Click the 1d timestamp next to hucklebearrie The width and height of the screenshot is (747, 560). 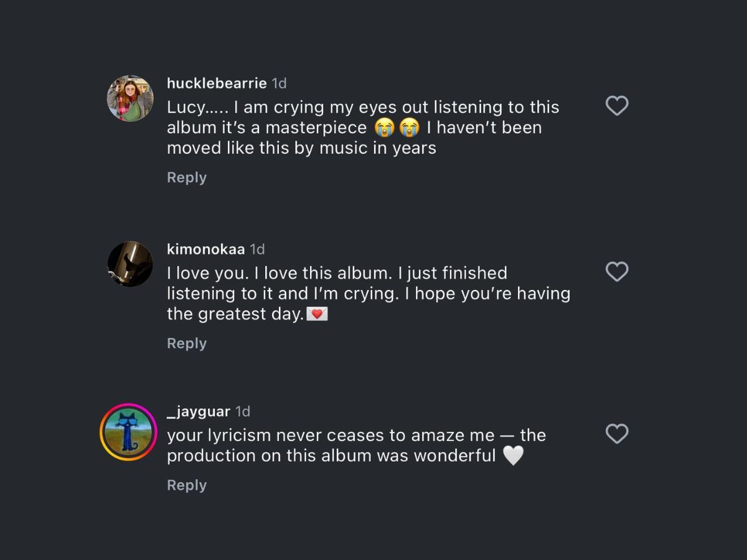click(280, 83)
